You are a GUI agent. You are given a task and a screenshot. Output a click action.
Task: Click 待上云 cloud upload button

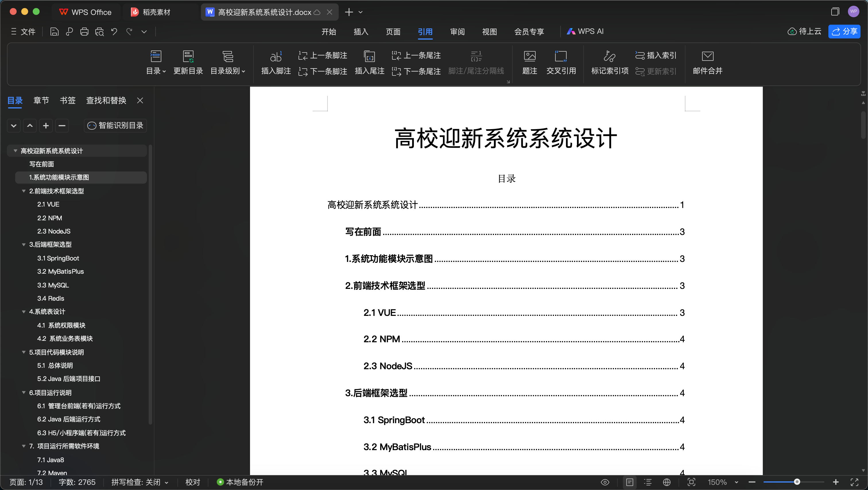[x=805, y=32]
